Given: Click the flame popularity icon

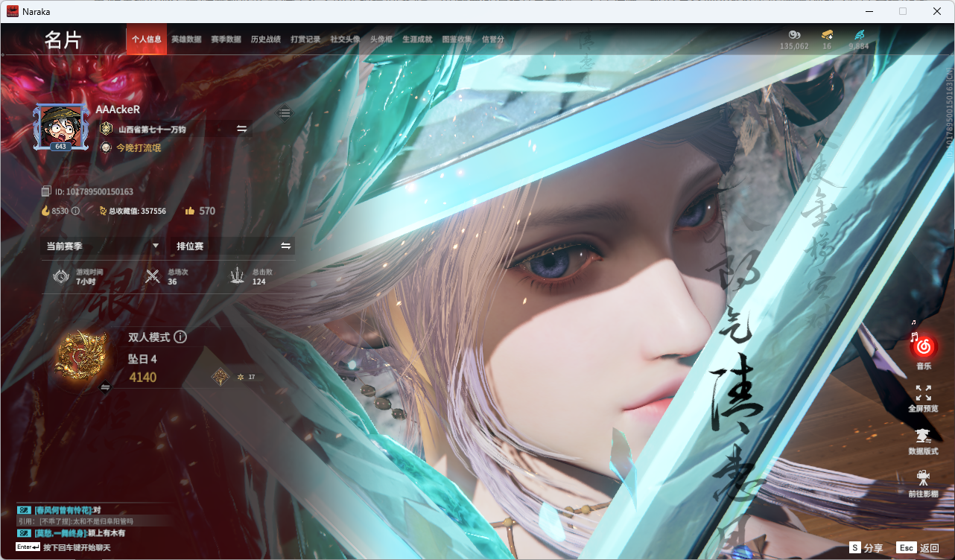Looking at the screenshot, I should [x=45, y=211].
